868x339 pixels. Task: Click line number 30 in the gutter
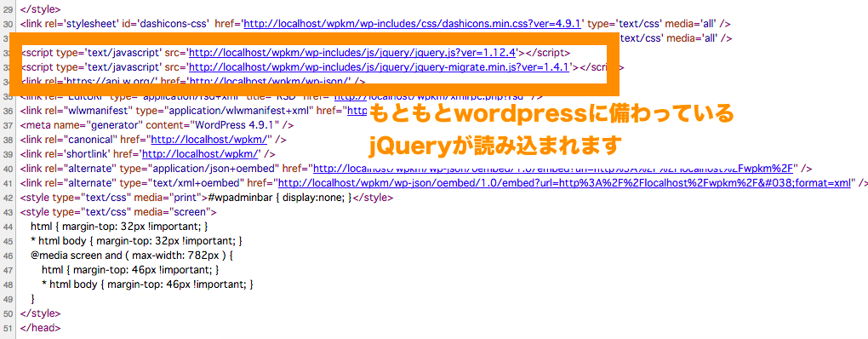[x=7, y=25]
